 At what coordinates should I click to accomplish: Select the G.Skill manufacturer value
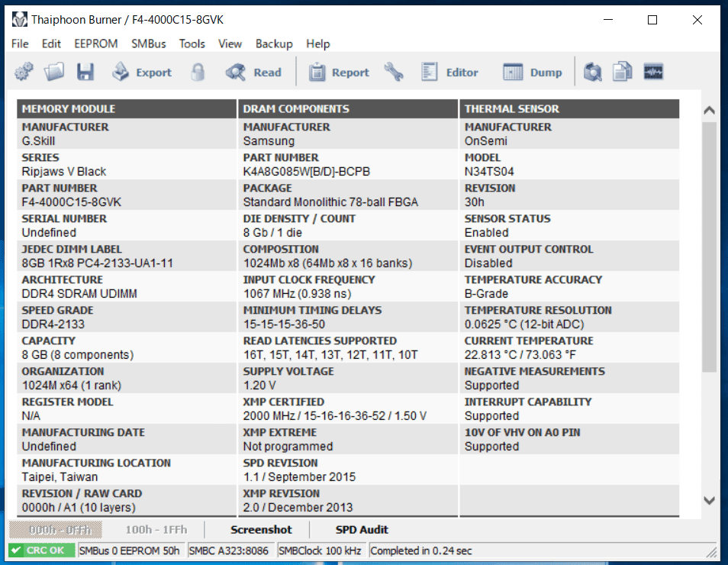coord(38,140)
